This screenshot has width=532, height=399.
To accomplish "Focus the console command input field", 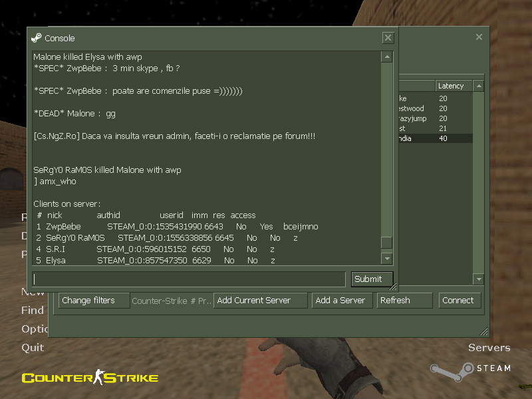I will tap(189, 279).
